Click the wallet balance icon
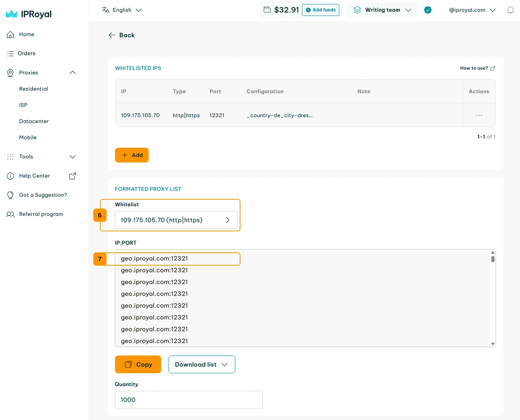Viewport: 520px width, 420px height. pos(267,10)
